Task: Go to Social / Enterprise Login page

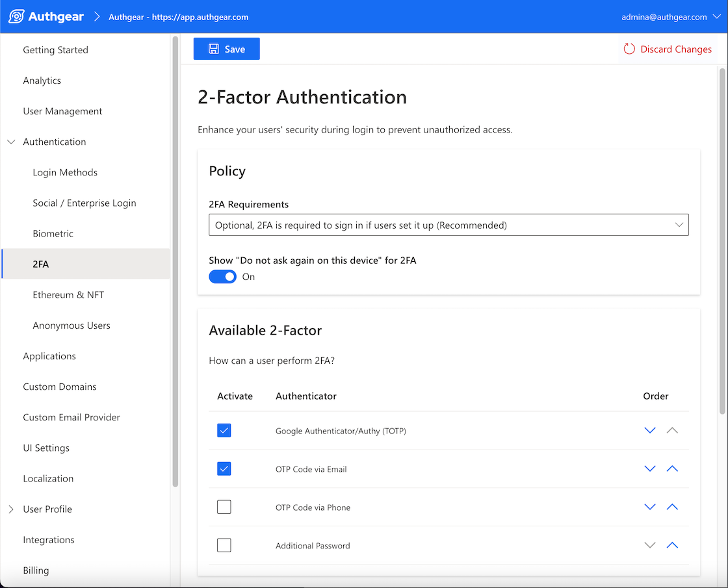Action: coord(84,203)
